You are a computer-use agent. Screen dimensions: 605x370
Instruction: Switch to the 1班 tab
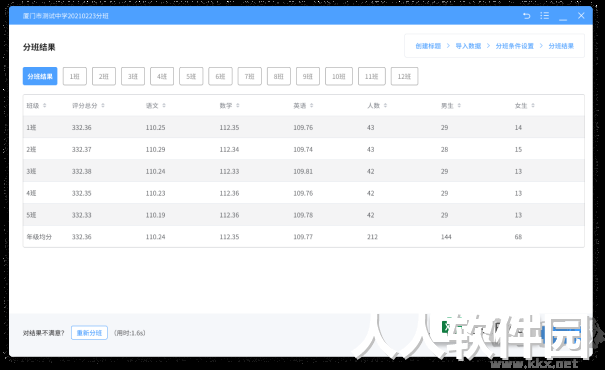75,76
